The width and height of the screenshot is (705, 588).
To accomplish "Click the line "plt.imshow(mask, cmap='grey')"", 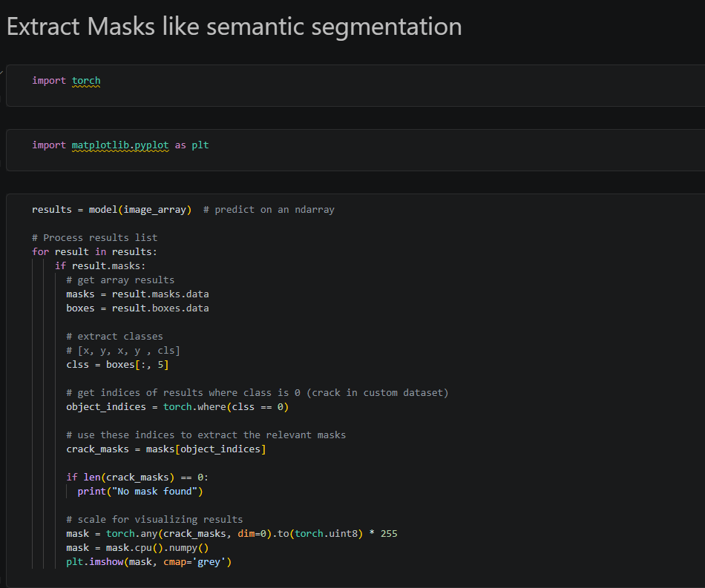I will [149, 562].
